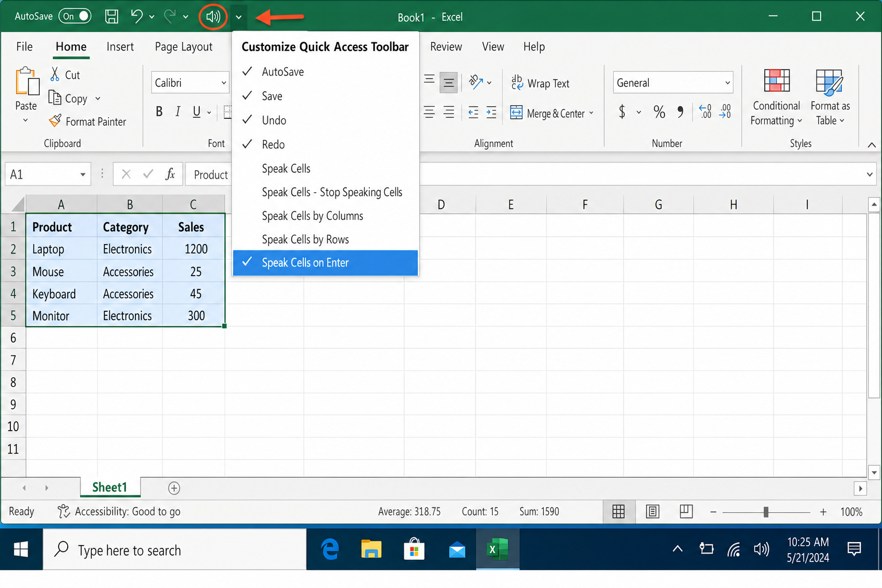This screenshot has height=588, width=882.
Task: Uncheck Undo in Customize Quick Access menu
Action: click(326, 120)
